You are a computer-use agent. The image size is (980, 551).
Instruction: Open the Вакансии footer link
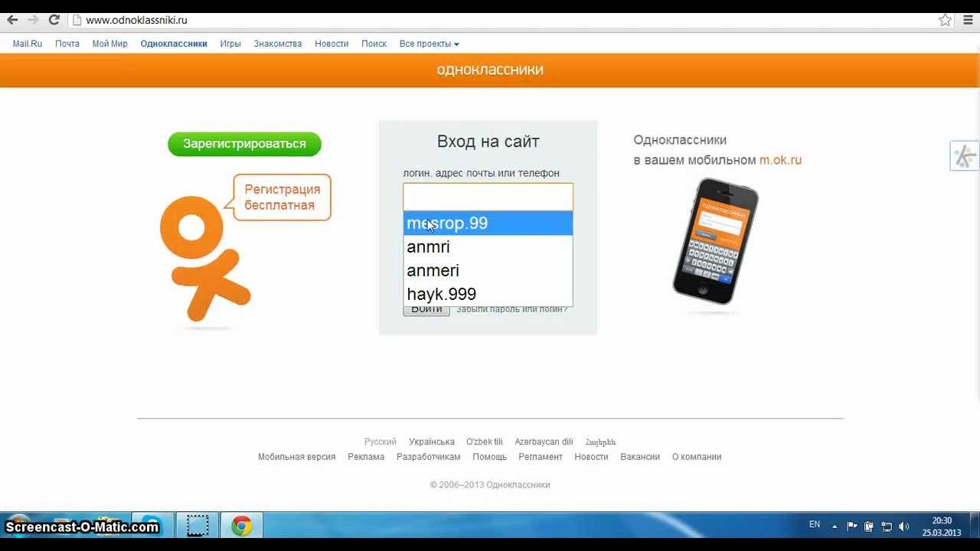[640, 457]
